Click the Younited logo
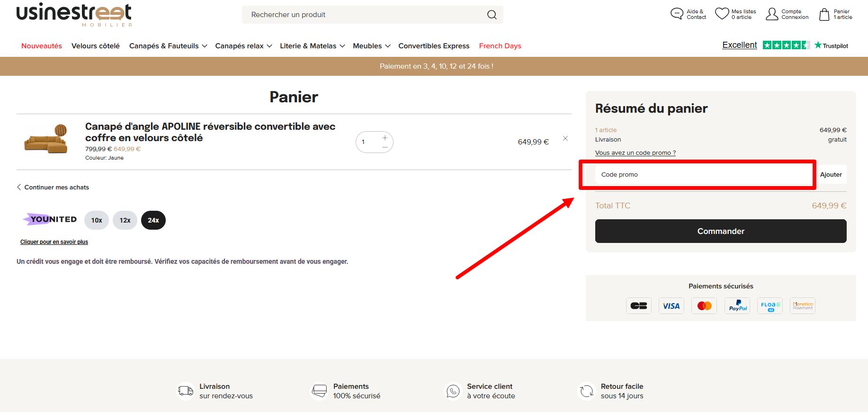The image size is (868, 412). [x=50, y=219]
